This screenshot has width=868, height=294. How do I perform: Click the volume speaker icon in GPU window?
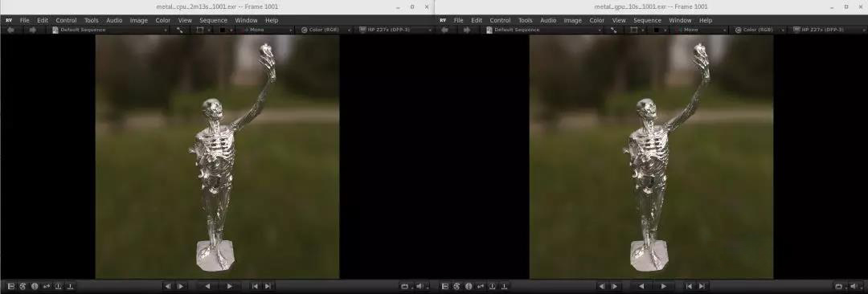tap(853, 286)
